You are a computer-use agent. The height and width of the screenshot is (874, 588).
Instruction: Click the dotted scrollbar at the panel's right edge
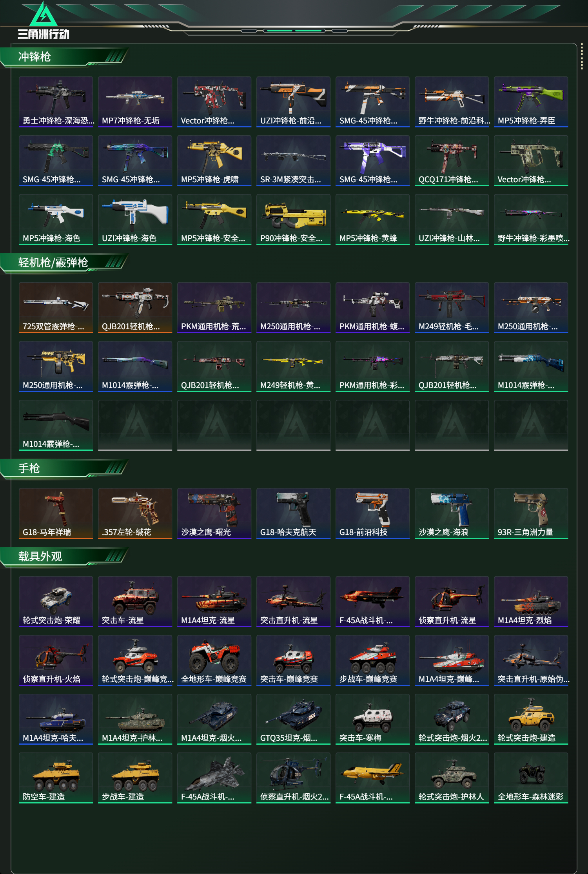pyautogui.click(x=582, y=57)
